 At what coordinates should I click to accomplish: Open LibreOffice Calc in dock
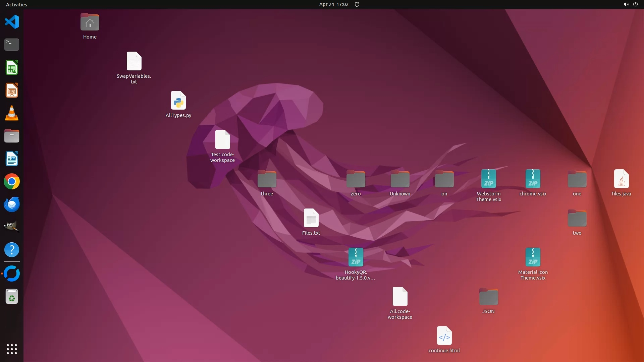coord(12,68)
